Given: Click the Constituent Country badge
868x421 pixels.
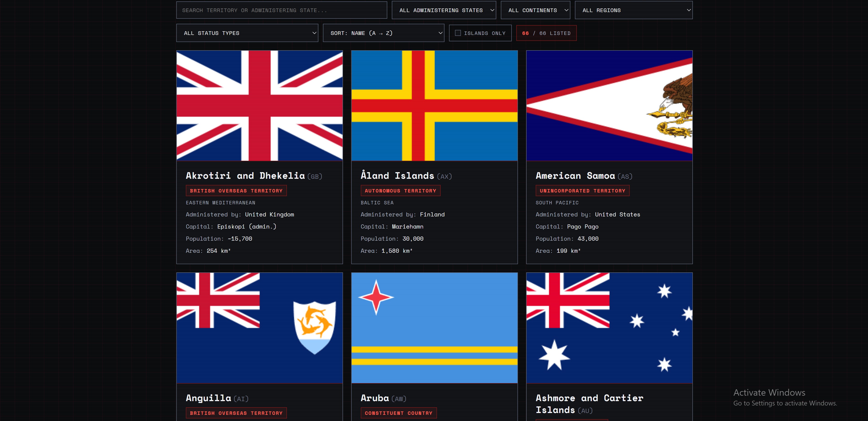Looking at the screenshot, I should (x=399, y=413).
